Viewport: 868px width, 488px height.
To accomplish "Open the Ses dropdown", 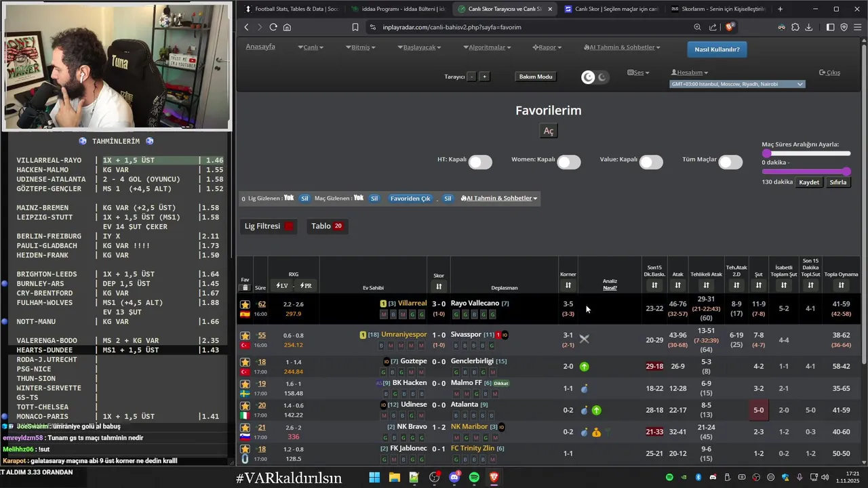I will coord(638,73).
